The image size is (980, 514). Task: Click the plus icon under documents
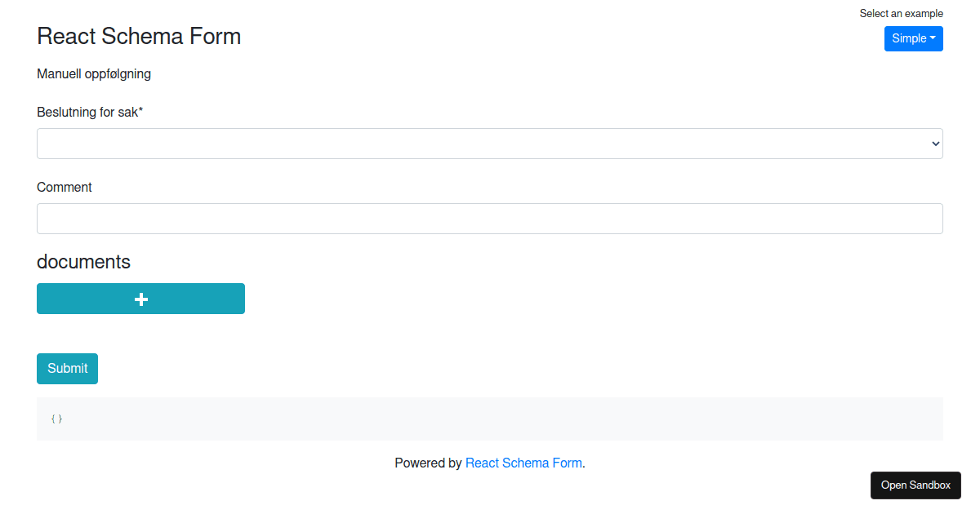coord(140,299)
